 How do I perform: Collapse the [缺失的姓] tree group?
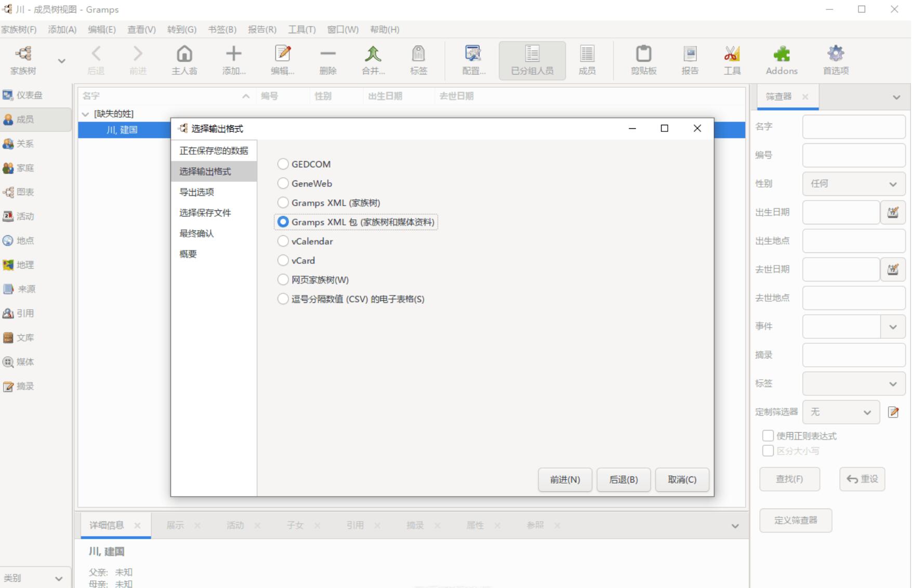click(86, 114)
